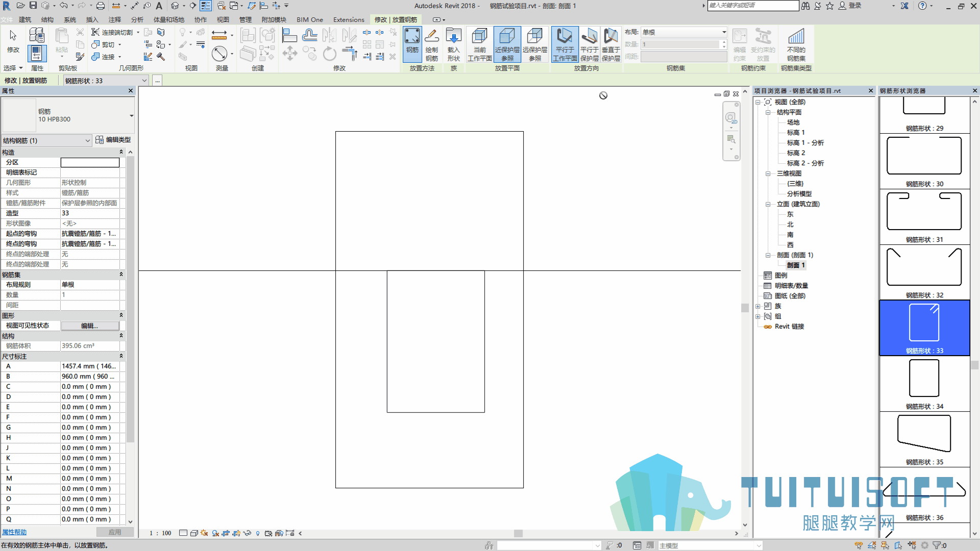The height and width of the screenshot is (551, 980).
Task: Click the 分区 input field
Action: point(90,162)
